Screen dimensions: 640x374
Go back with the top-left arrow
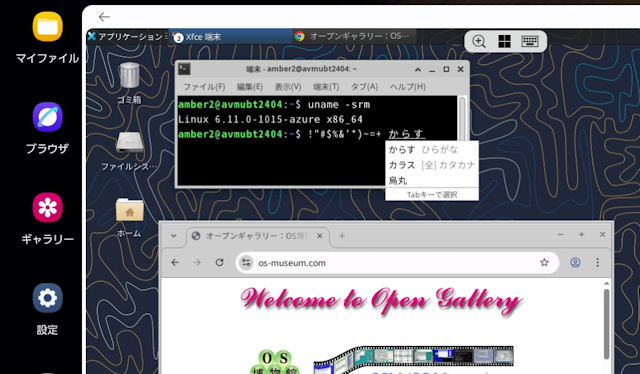[104, 17]
